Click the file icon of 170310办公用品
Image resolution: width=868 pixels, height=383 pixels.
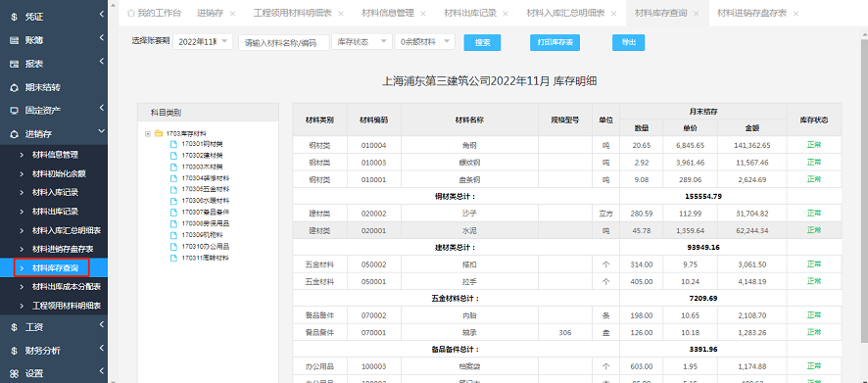pos(173,246)
